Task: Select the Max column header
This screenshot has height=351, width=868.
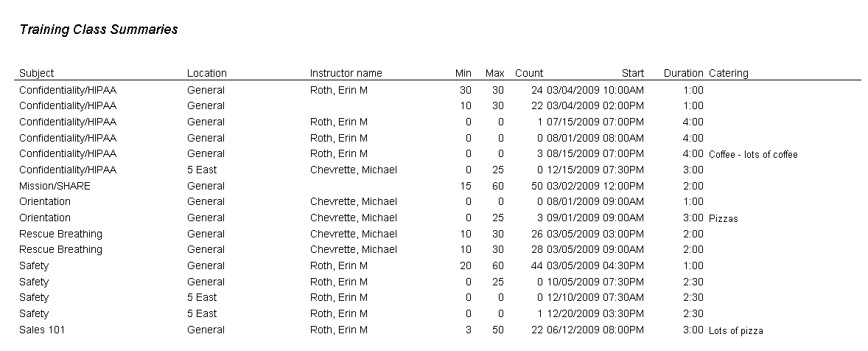Action: (494, 73)
